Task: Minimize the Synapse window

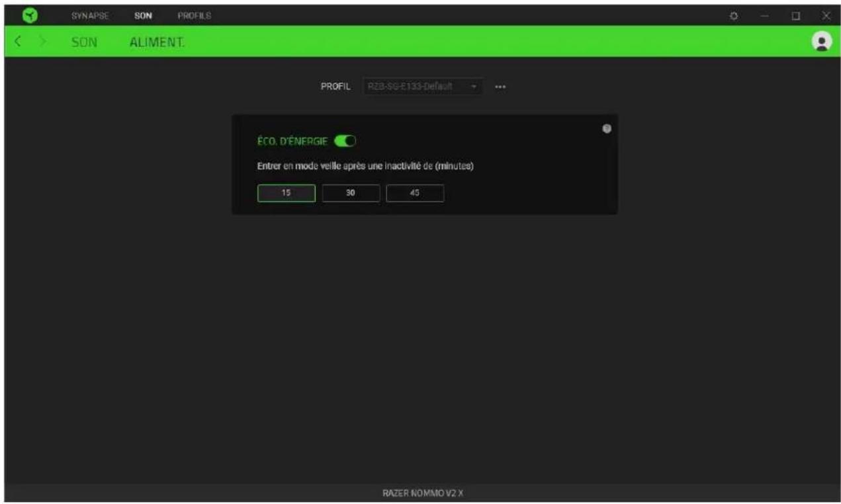Action: [x=763, y=15]
